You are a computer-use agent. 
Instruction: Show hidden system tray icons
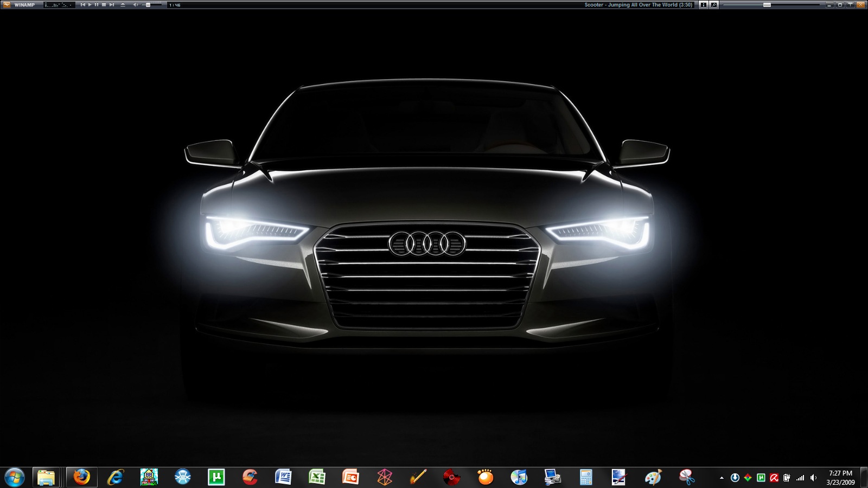click(x=722, y=478)
